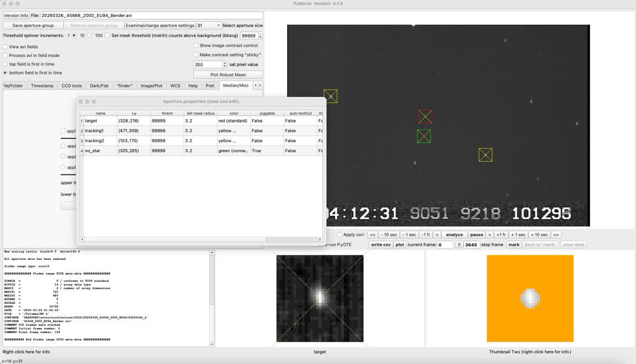This screenshot has height=364, width=636.
Task: Switch to the Timestamp tab
Action: coord(42,85)
